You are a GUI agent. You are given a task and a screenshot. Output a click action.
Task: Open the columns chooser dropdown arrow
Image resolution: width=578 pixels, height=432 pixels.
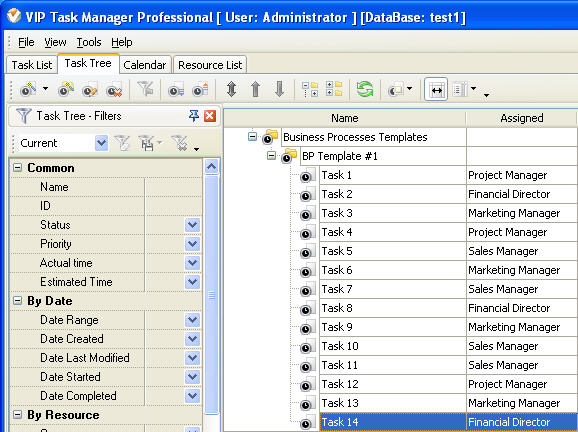click(x=474, y=88)
